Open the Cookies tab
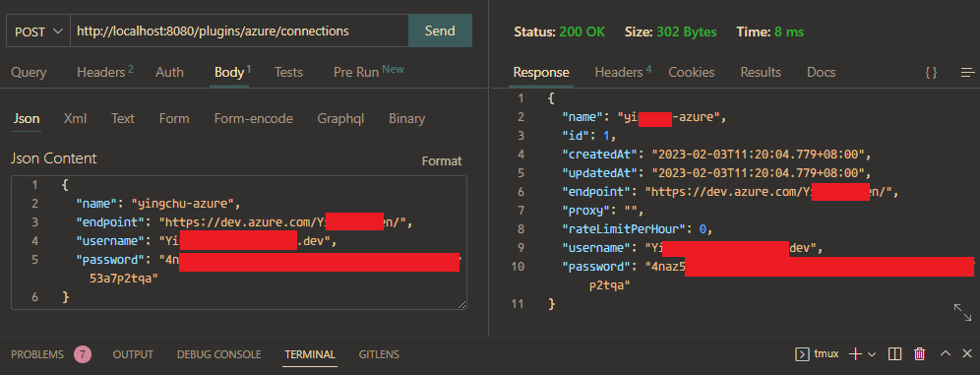Viewport: 980px width, 375px height. 692,73
